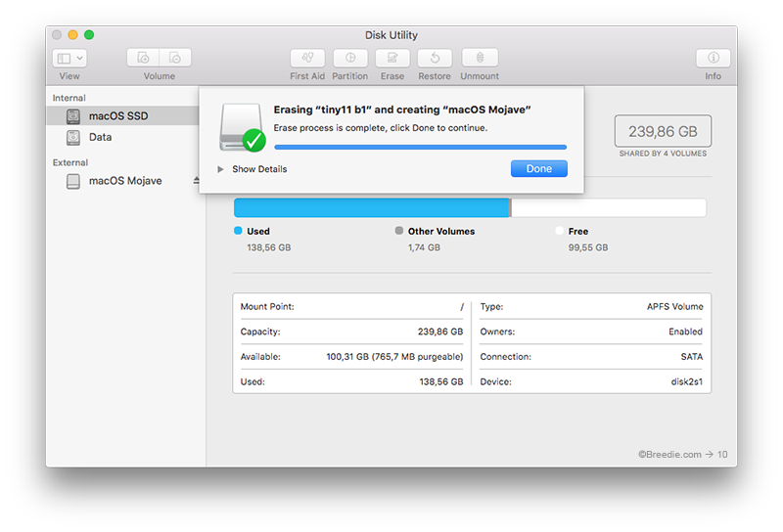Click the Used blue legend dot
Viewport: 783px width, 532px height.
(238, 231)
